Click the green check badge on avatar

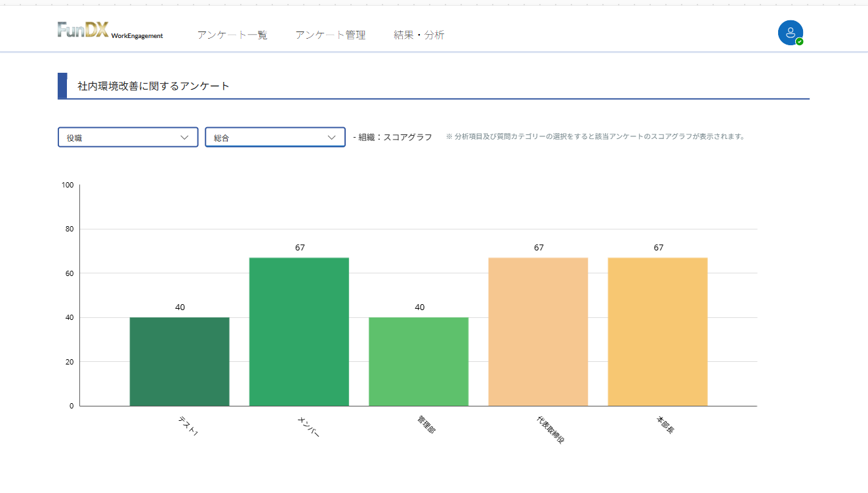pos(799,42)
